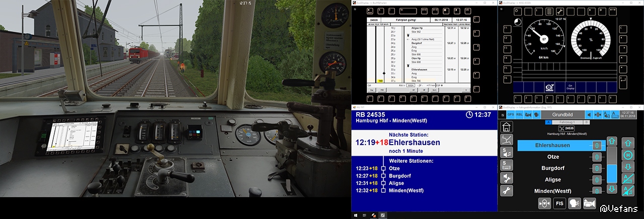Click V>0 softkey in Buchfahrplan
Image resolution: width=644 pixels, height=219 pixels.
point(424,11)
